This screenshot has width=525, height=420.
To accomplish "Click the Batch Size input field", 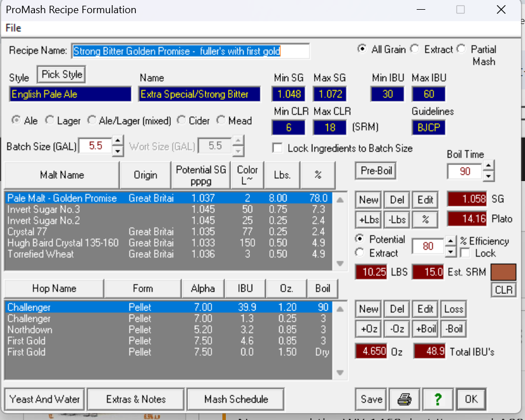I will (x=95, y=146).
